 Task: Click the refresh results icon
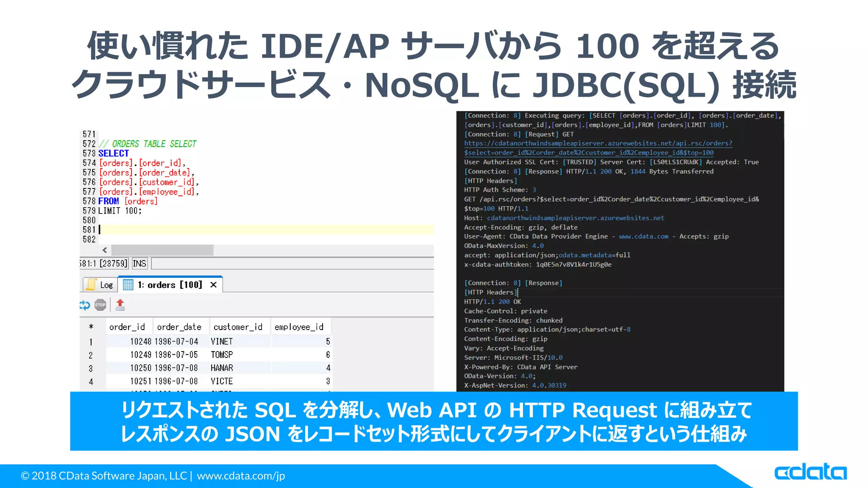pos(85,305)
